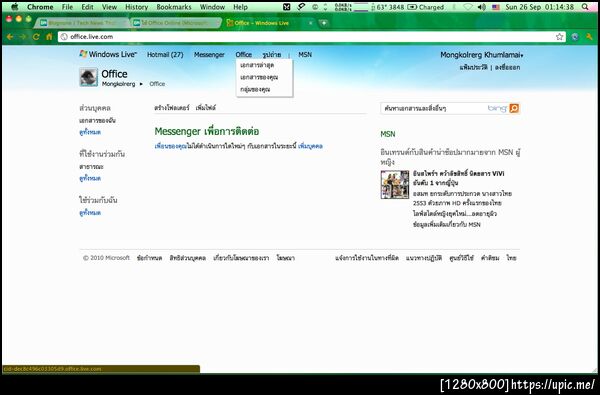Choose เอกสารล่าสุด from the Office dropdown
The width and height of the screenshot is (600, 395).
click(x=257, y=65)
